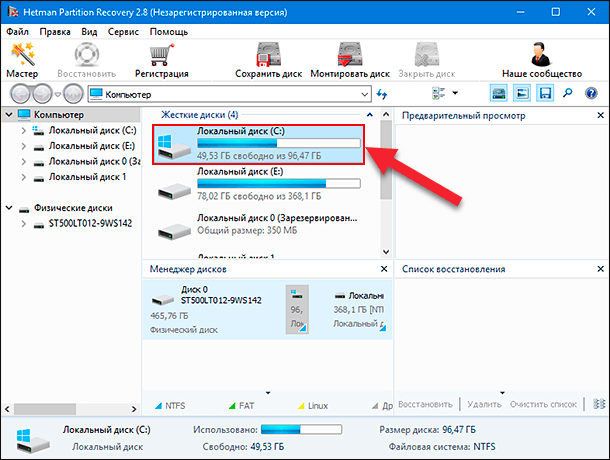
Task: Launch the Мастер wizard icon
Action: pos(23,54)
